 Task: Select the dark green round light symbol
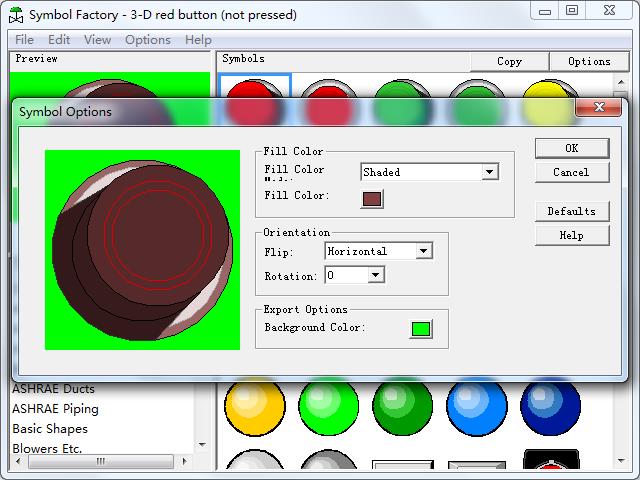tap(402, 407)
